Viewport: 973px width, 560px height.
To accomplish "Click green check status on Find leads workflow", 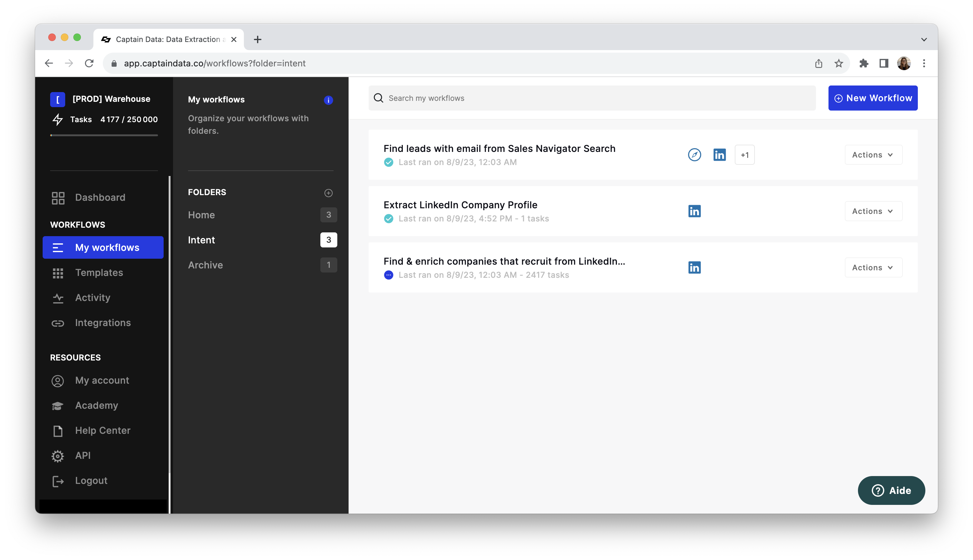I will click(x=389, y=162).
